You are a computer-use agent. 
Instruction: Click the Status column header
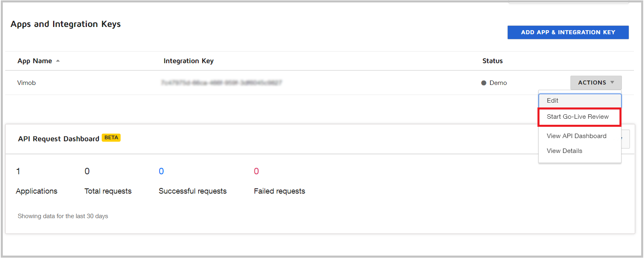pyautogui.click(x=492, y=61)
